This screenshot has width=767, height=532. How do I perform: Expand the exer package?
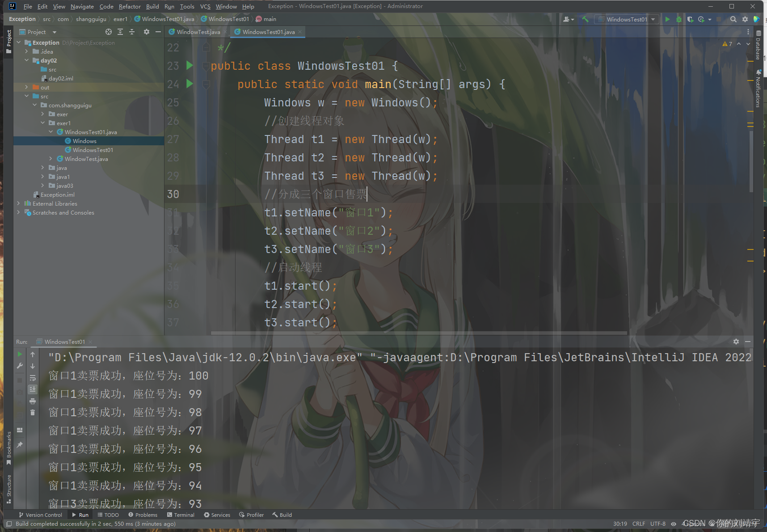(43, 114)
